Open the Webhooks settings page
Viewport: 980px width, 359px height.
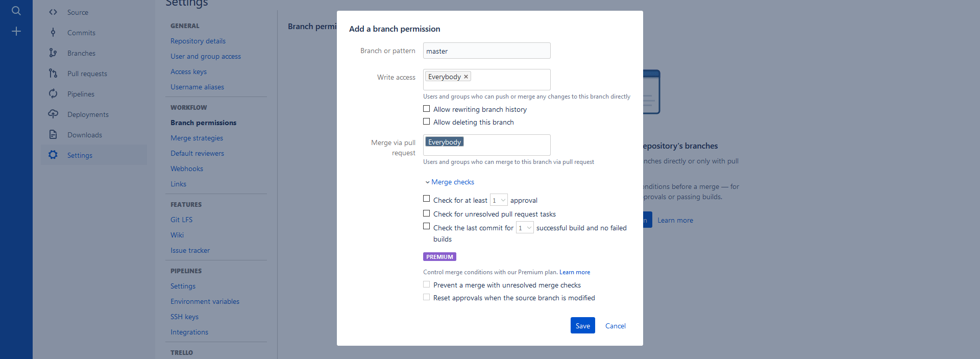click(x=186, y=169)
